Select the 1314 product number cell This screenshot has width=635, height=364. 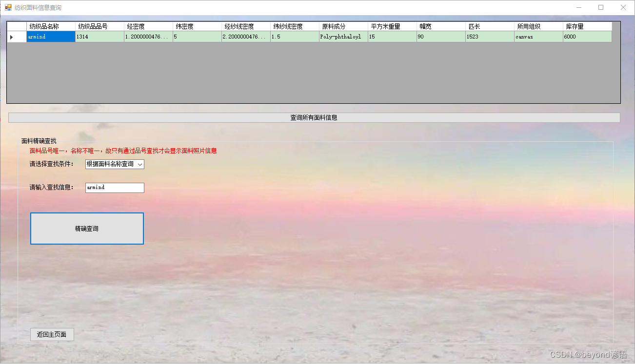[100, 37]
